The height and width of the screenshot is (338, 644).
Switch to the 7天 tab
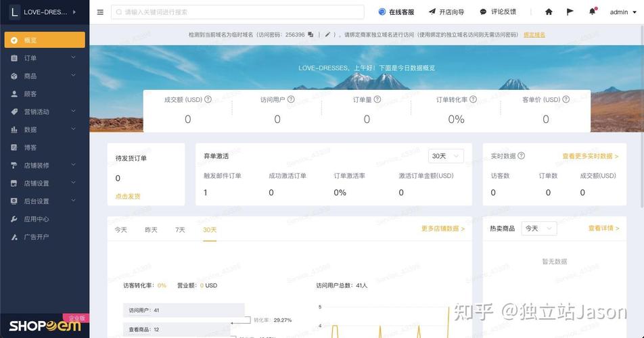181,230
